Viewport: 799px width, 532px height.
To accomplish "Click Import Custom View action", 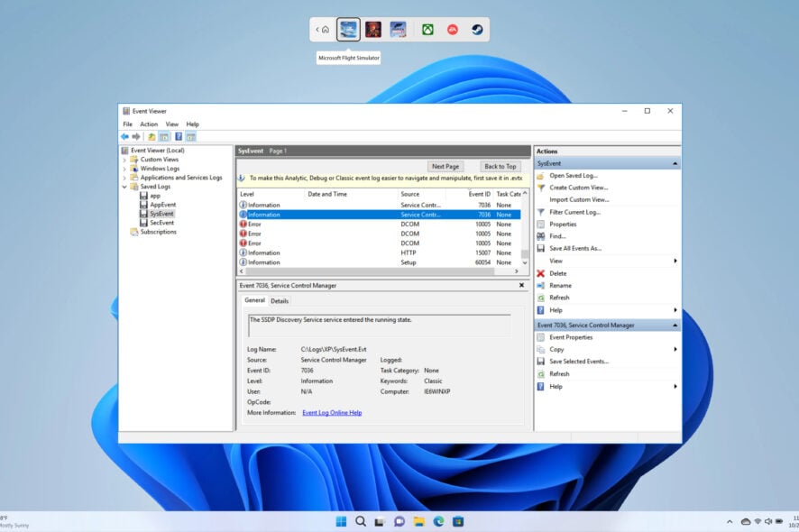I will tap(579, 200).
